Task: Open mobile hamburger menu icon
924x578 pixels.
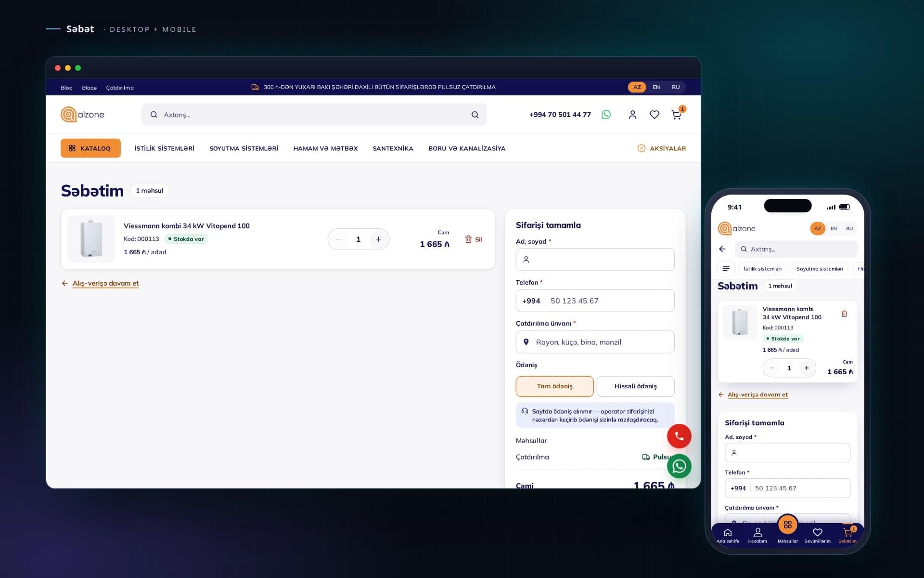Action: 726,269
